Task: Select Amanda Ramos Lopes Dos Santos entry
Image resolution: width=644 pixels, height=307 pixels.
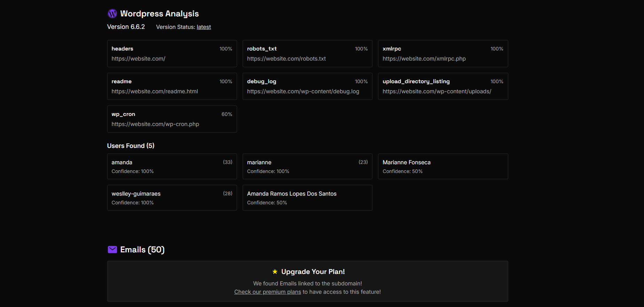Action: click(307, 198)
